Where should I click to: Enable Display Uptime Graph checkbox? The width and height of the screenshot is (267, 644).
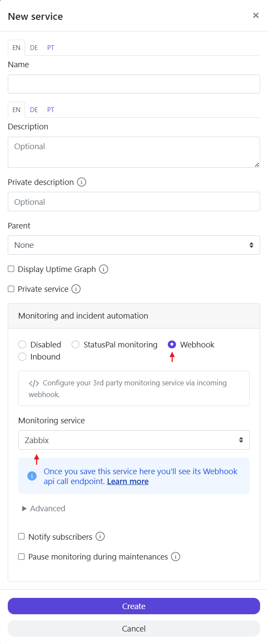(x=11, y=269)
